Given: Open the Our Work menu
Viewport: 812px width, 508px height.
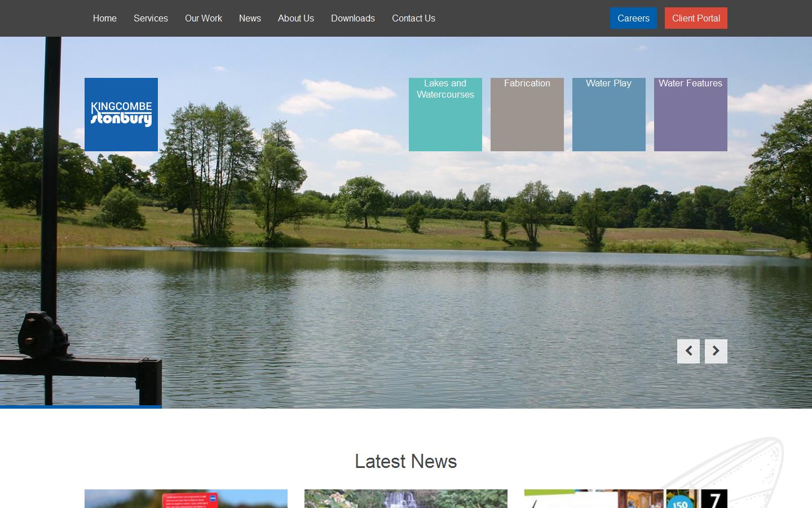Looking at the screenshot, I should [203, 18].
